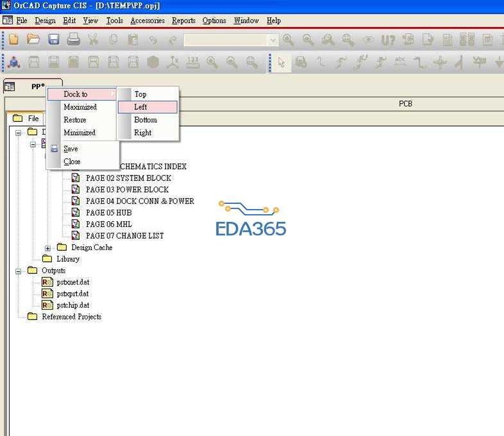The width and height of the screenshot is (504, 436).
Task: Choose Top in Dock to submenu
Action: tap(147, 94)
